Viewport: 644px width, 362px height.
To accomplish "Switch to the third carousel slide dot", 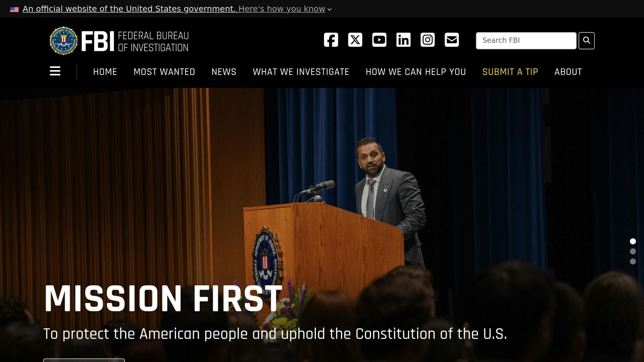I will click(633, 261).
